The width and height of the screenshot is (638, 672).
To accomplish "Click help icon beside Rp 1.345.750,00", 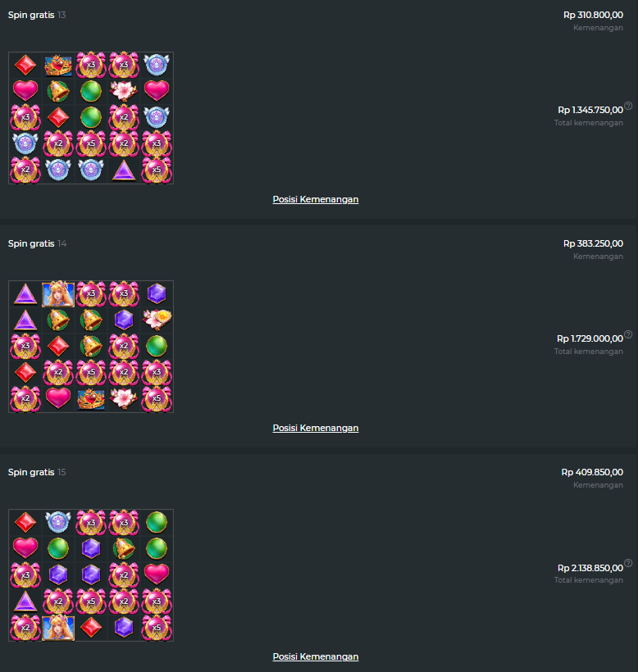I will (628, 106).
